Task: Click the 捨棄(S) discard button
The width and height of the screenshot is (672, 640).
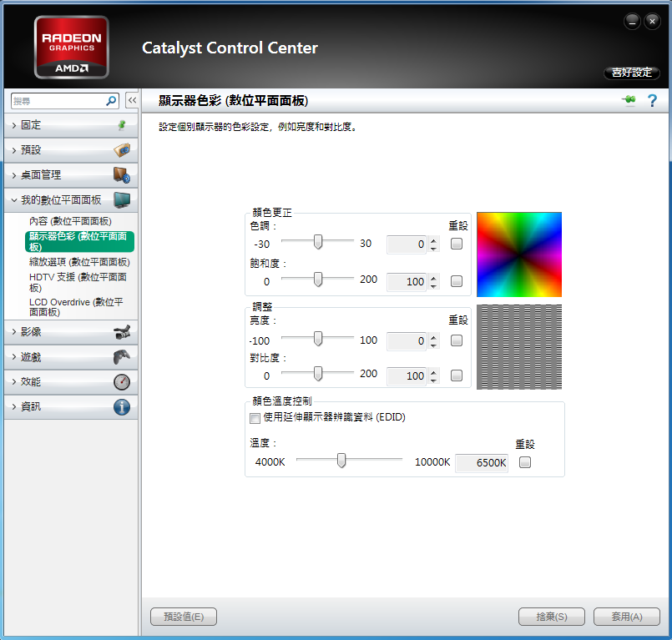Action: pyautogui.click(x=552, y=617)
